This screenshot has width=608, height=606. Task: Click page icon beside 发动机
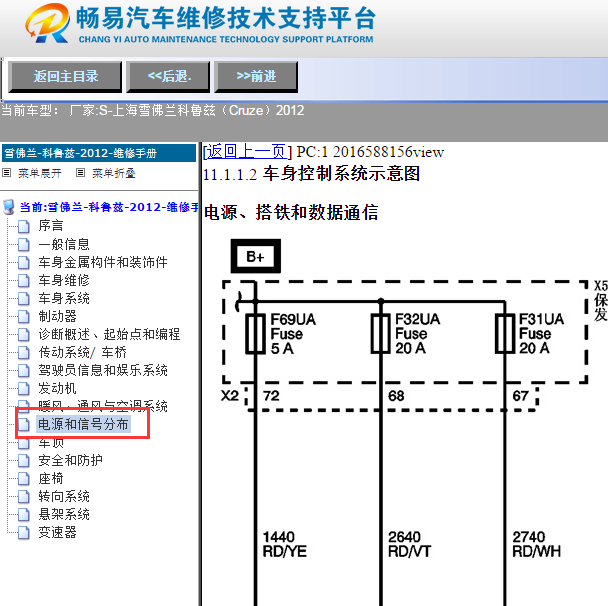click(x=24, y=388)
